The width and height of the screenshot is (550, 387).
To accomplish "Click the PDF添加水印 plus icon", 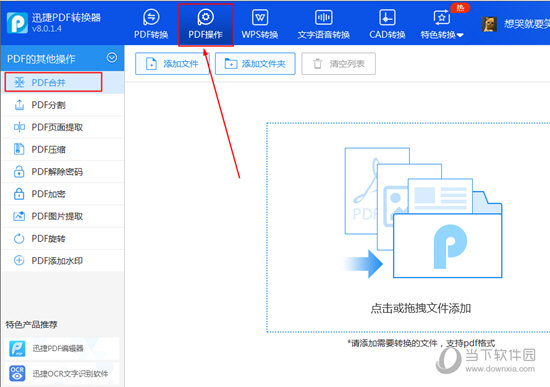I will 19,261.
